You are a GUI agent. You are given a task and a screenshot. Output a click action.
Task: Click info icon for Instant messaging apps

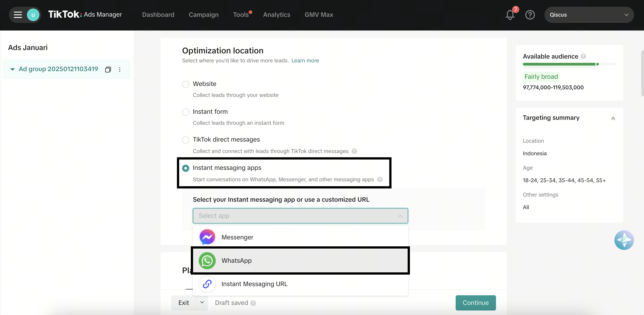[380, 179]
